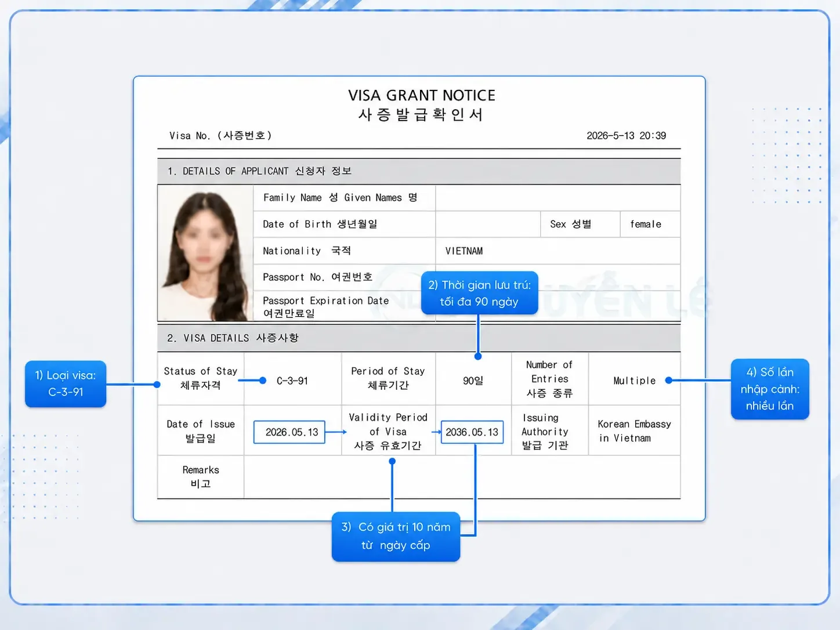840x630 pixels.
Task: Click the blank Remarks value cell
Action: tap(462, 477)
